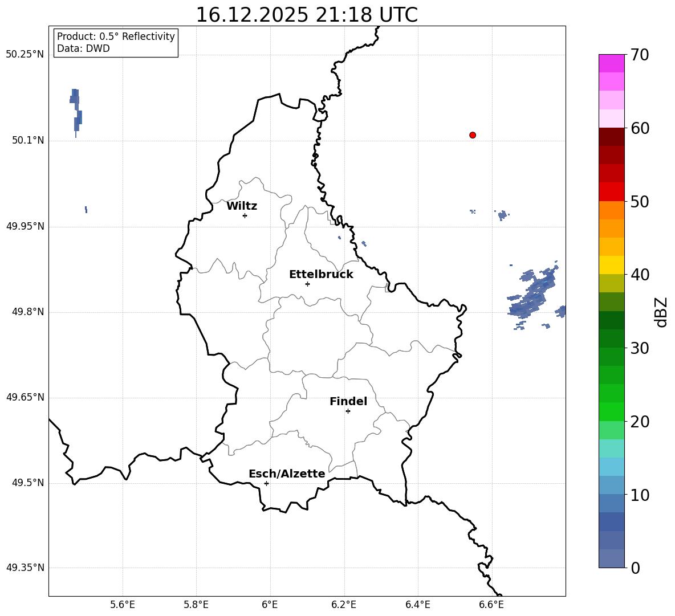675x616 pixels.
Task: Click the 49.35°N latitude label
Action: click(x=25, y=568)
